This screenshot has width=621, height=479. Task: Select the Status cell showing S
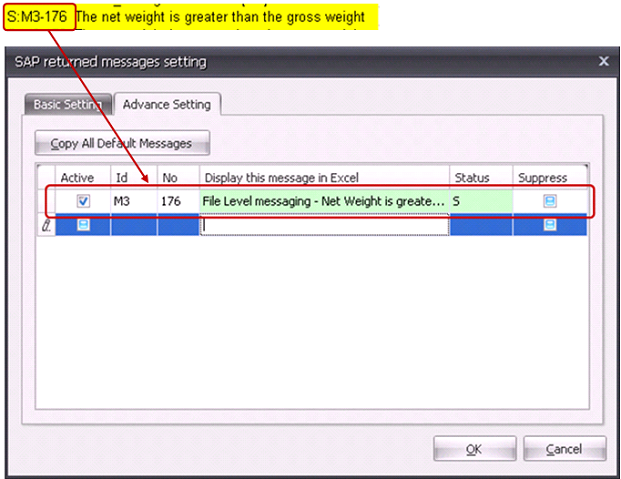click(479, 201)
